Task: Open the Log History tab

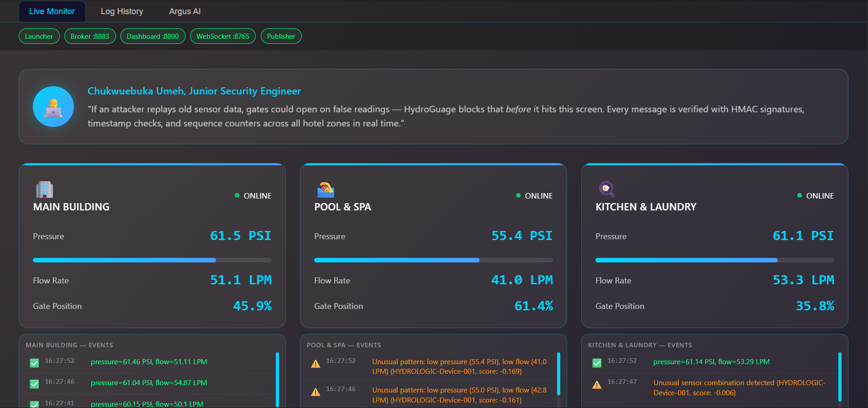Action: [122, 11]
